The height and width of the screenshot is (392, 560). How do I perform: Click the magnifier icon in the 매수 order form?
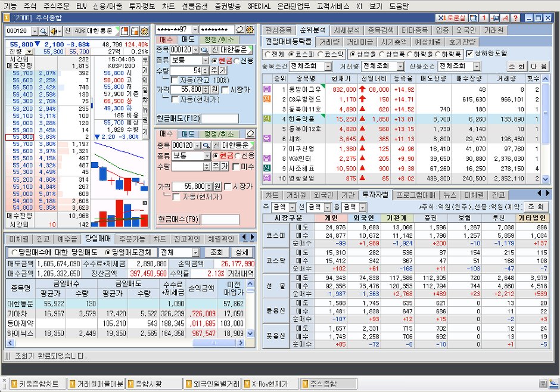click(x=206, y=145)
